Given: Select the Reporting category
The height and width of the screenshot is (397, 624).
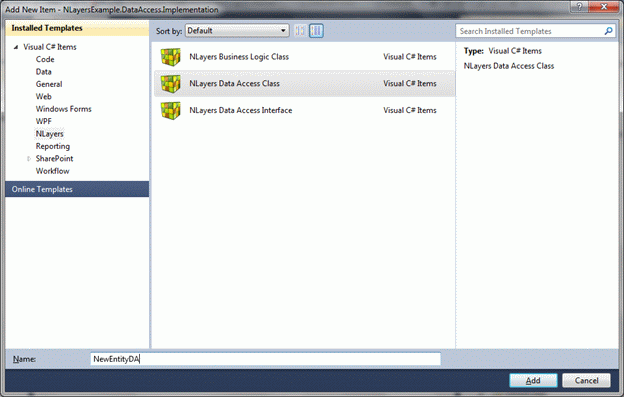Looking at the screenshot, I should click(53, 146).
